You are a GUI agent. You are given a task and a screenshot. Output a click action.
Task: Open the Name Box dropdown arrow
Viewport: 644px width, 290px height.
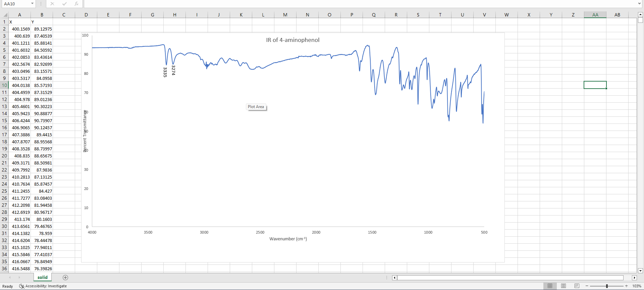coord(32,4)
